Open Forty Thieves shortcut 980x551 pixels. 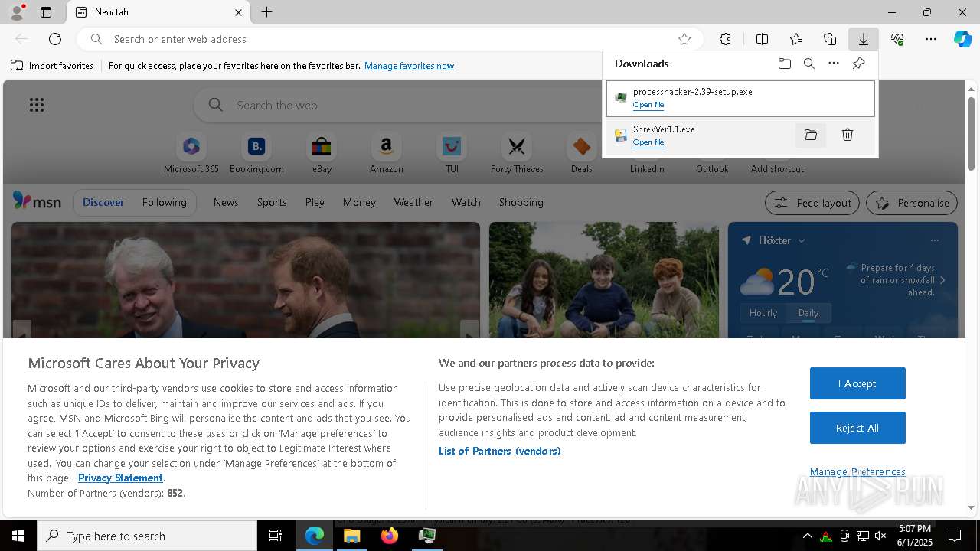coord(517,154)
